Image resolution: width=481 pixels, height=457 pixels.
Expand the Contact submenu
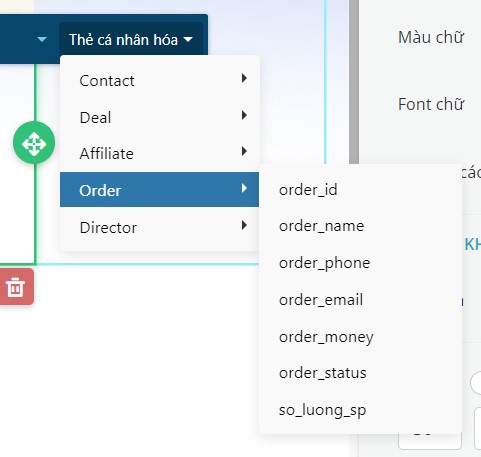pyautogui.click(x=159, y=80)
